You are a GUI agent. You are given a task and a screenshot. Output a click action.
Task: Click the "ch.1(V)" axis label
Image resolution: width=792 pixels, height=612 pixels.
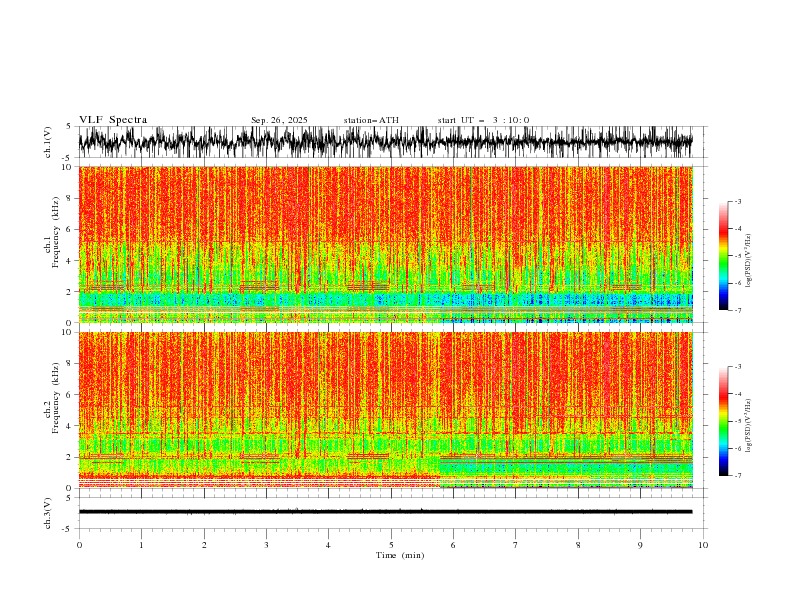click(x=48, y=142)
